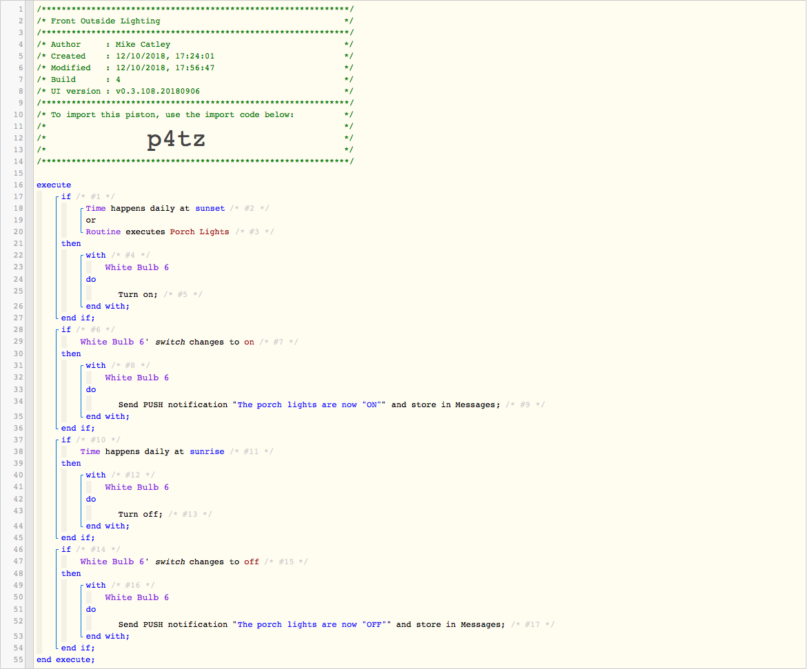Image resolution: width=812 pixels, height=669 pixels.
Task: Click the 'with' keyword with comment #4
Action: (96, 255)
